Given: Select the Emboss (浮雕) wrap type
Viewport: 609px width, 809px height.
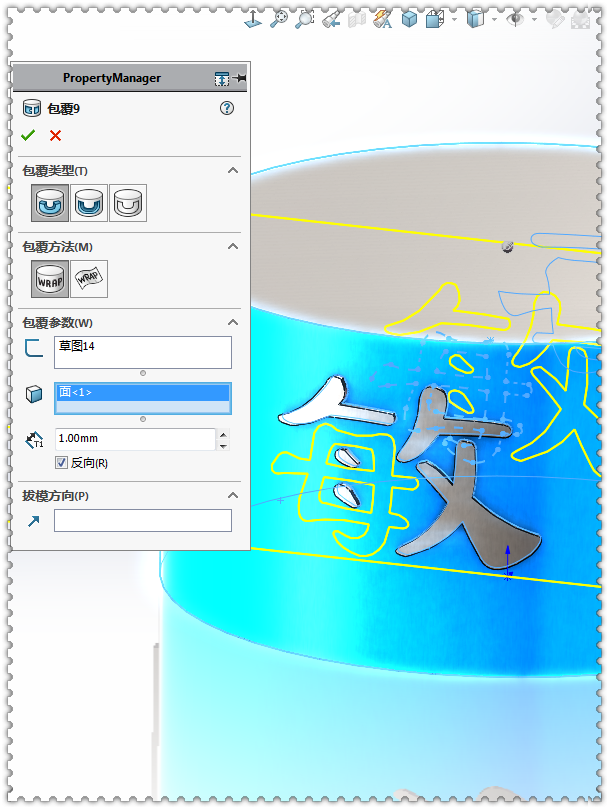Looking at the screenshot, I should (x=50, y=203).
